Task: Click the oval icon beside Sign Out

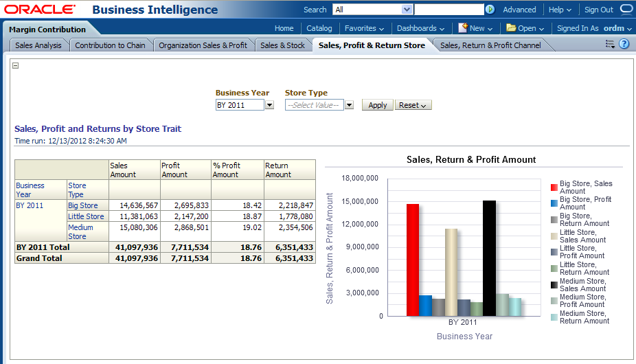Action: (626, 10)
